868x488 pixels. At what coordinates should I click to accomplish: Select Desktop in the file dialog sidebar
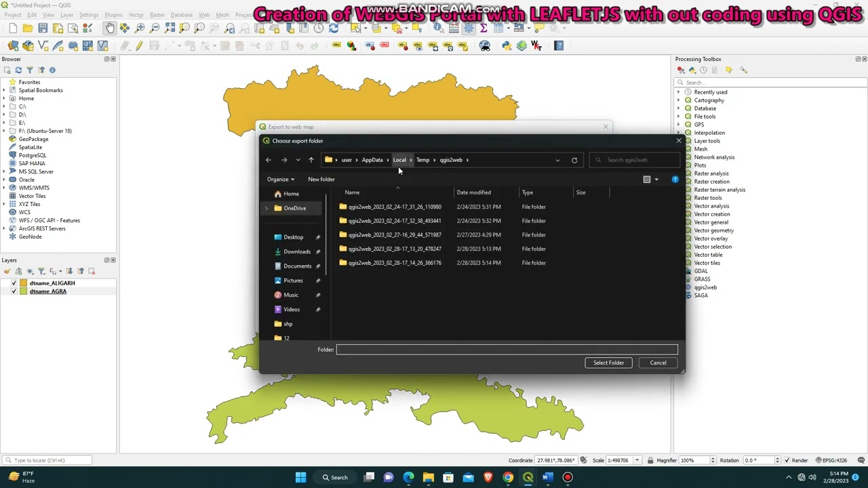coord(293,237)
